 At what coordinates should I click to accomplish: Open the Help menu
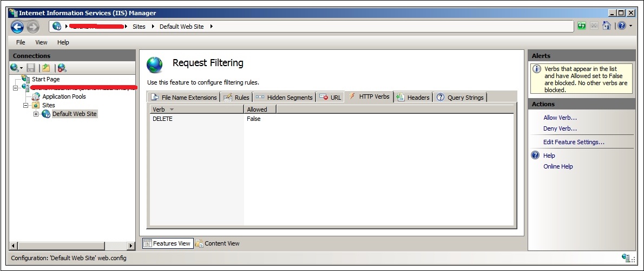pyautogui.click(x=63, y=42)
